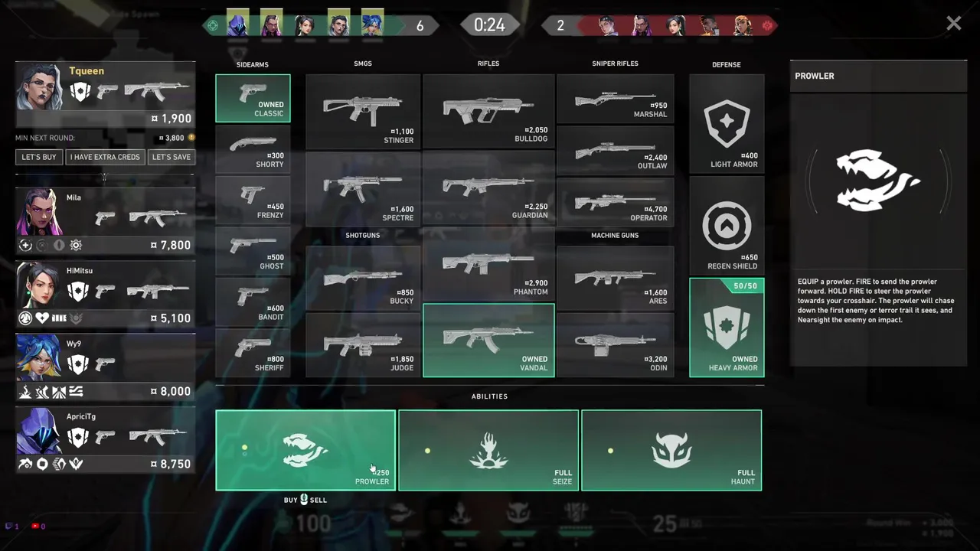The image size is (980, 551).
Task: Click the team score 6
Action: 420,26
